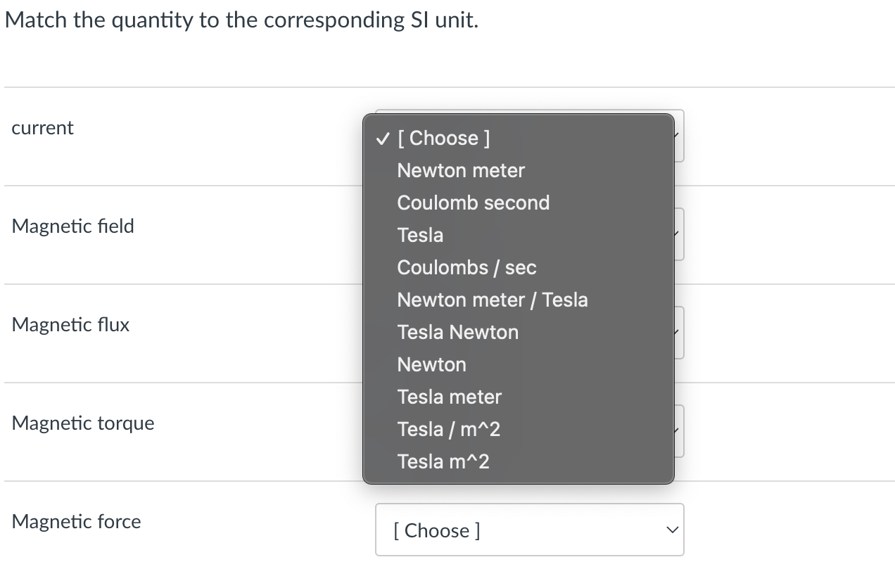The image size is (895, 588).
Task: Pick "Tesla meter" from the menu
Action: coord(449,397)
